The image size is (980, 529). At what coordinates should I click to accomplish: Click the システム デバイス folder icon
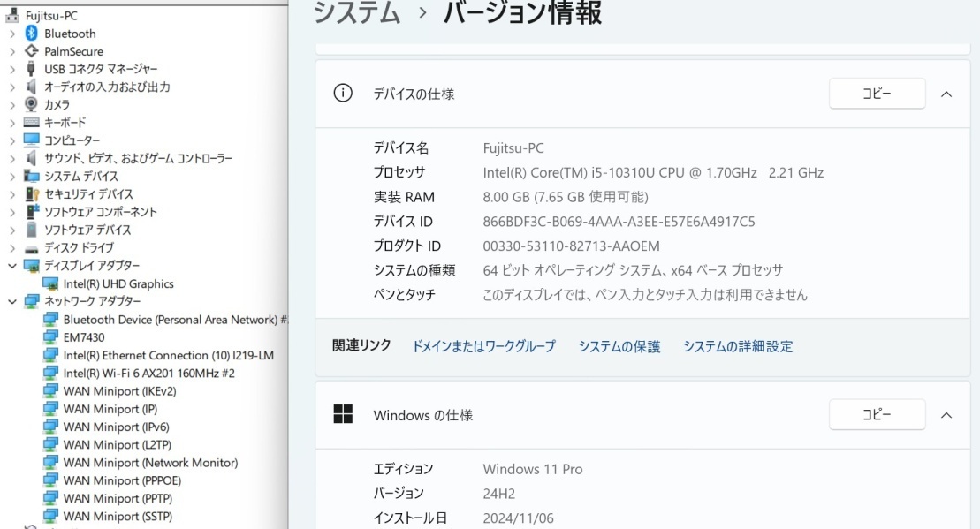[x=31, y=176]
